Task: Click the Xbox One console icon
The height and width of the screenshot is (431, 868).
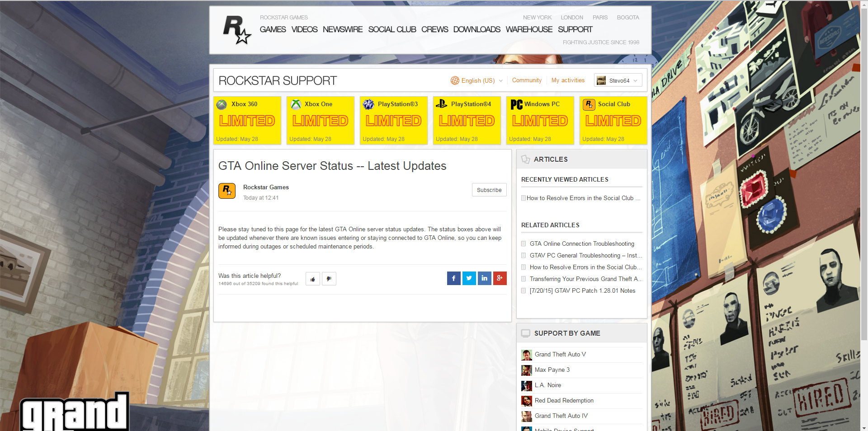Action: [296, 104]
